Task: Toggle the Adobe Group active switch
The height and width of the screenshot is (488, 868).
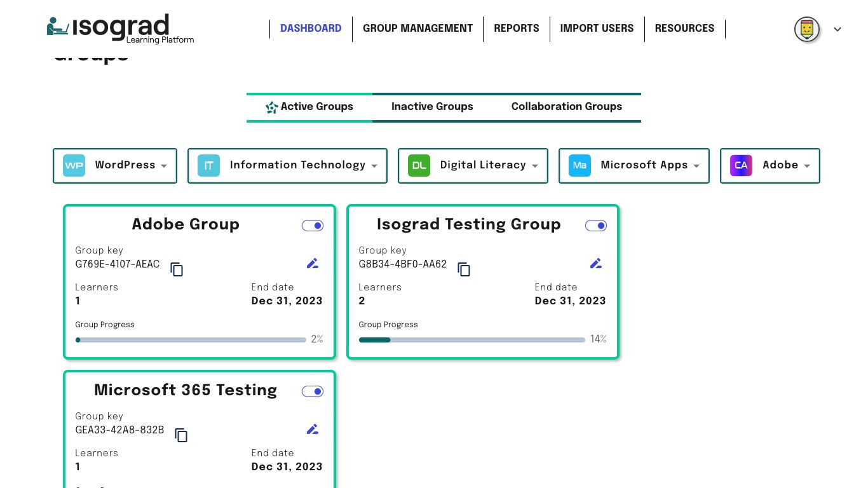Action: point(313,226)
